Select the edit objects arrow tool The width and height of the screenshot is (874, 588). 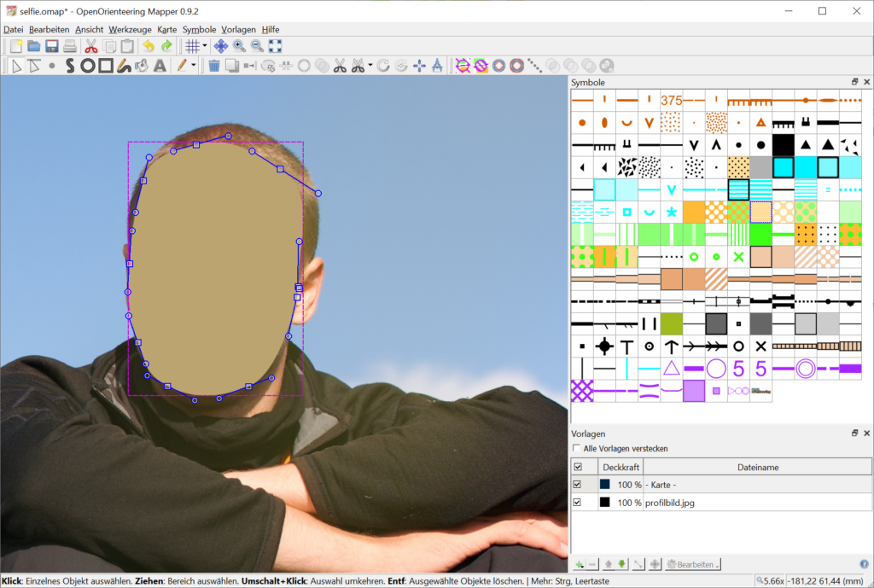pyautogui.click(x=15, y=66)
